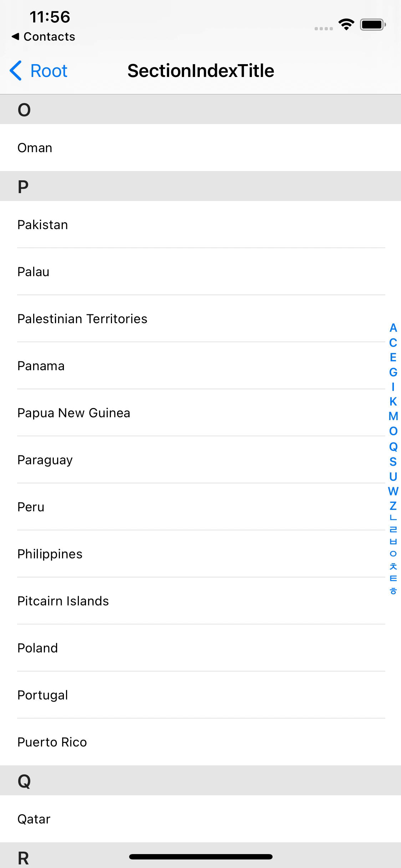Jump to index letter W
The image size is (401, 868).
(393, 491)
